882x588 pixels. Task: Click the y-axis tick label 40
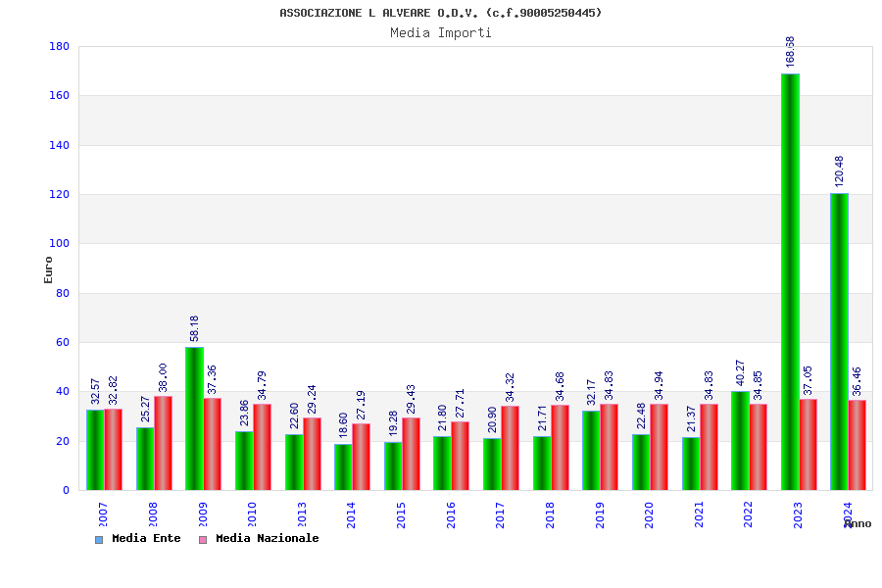(63, 392)
